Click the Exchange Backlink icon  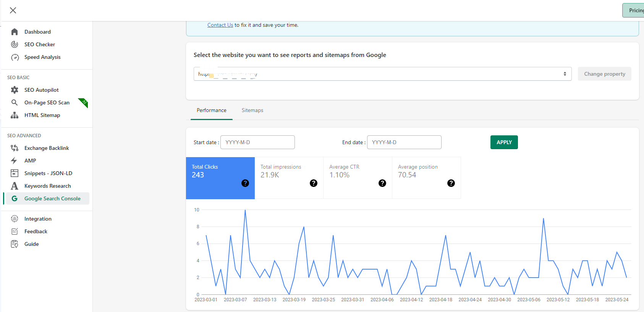[15, 148]
